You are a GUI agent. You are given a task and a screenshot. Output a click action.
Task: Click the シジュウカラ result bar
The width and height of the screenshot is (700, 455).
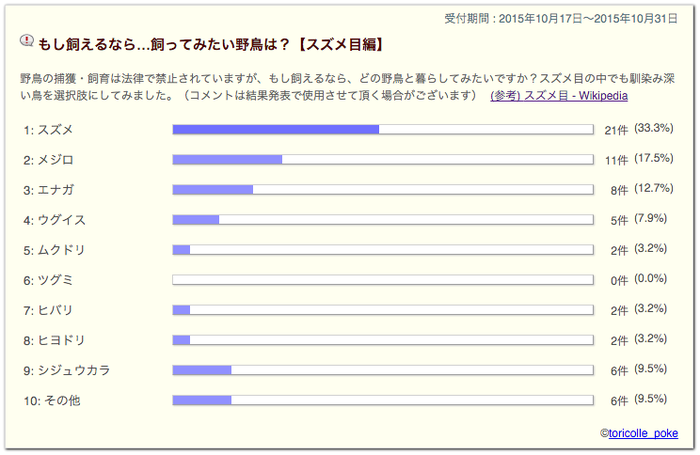[383, 370]
